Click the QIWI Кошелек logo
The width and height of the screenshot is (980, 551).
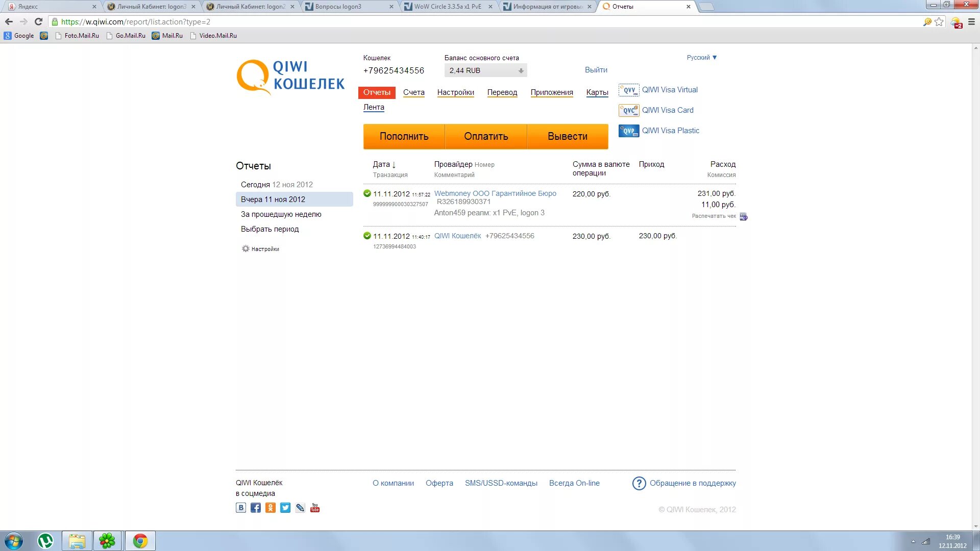tap(290, 78)
